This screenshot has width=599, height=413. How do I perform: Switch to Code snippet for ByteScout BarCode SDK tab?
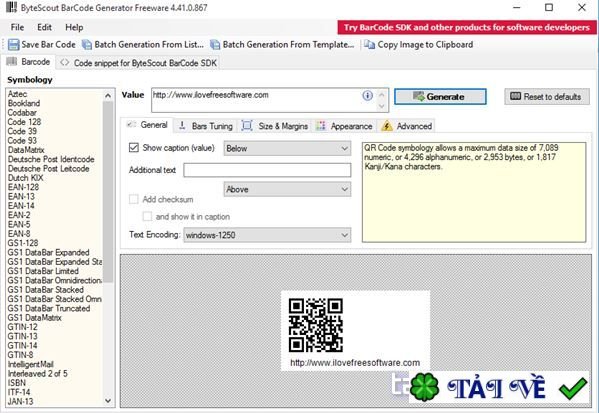pyautogui.click(x=139, y=63)
